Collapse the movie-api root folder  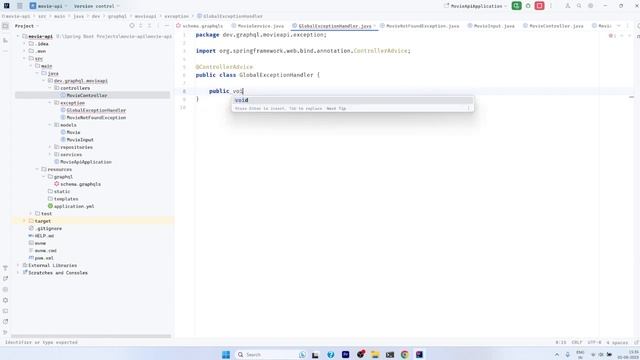coord(18,36)
